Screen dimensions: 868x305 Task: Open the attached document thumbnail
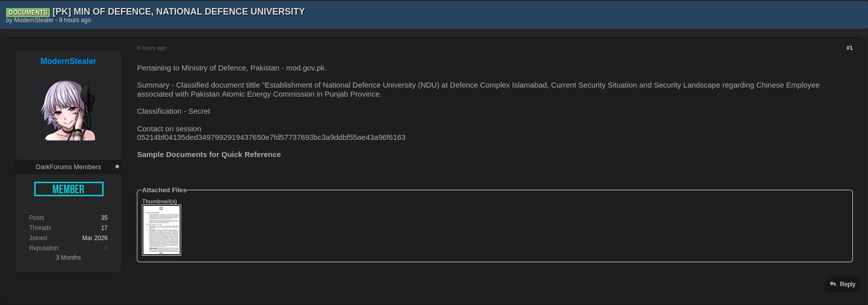pos(162,230)
